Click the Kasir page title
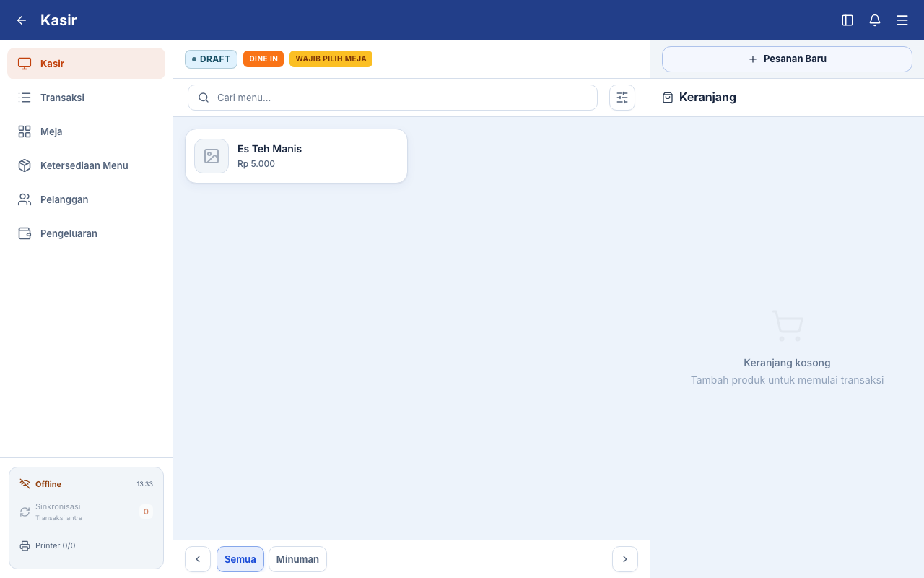Viewport: 924px width, 578px height. pos(58,20)
